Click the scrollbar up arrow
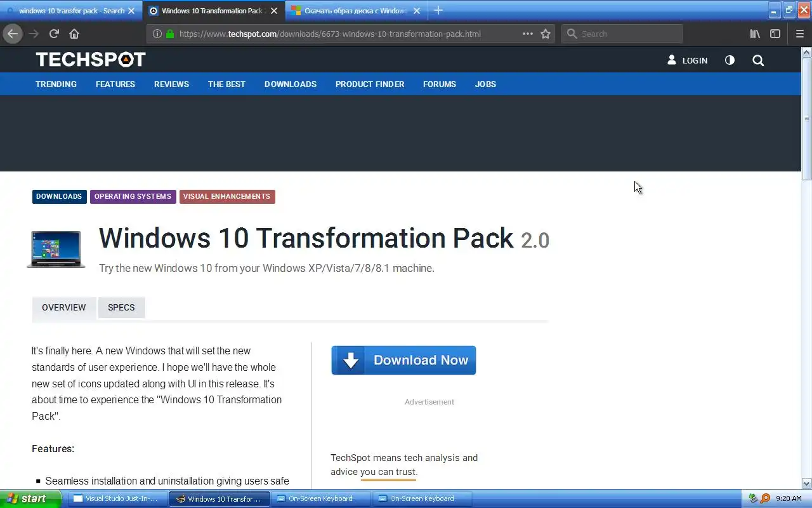812x508 pixels. point(807,52)
